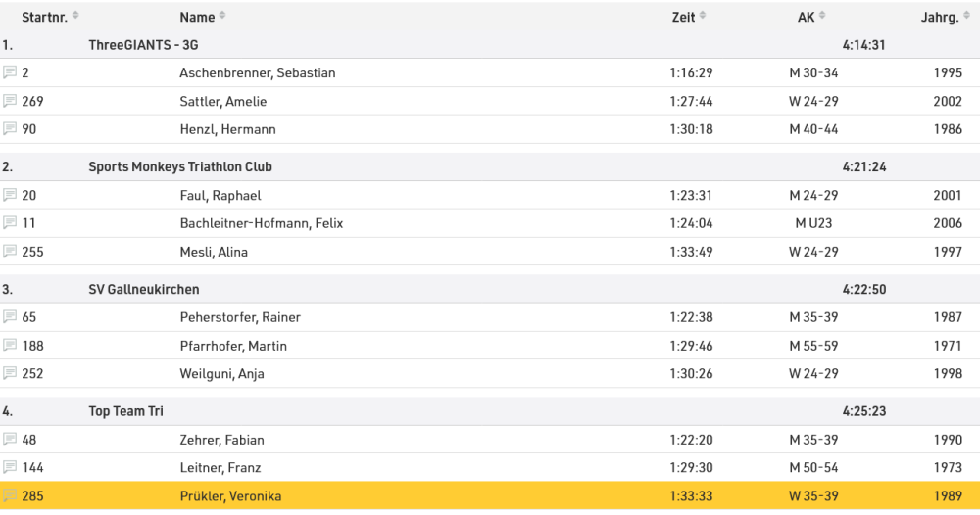Open Bachleitner-Hofmann, Felix participant entry
This screenshot has height=515, width=980.
click(264, 223)
